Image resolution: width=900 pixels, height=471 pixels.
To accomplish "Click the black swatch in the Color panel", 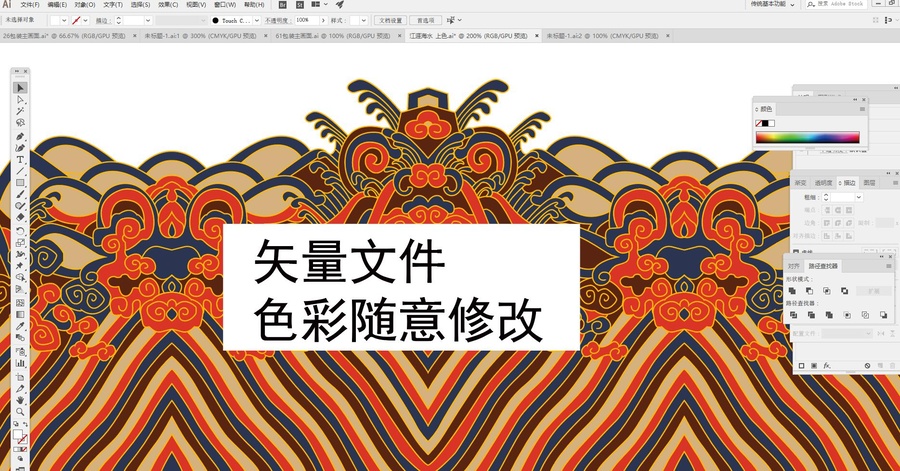I will 765,123.
